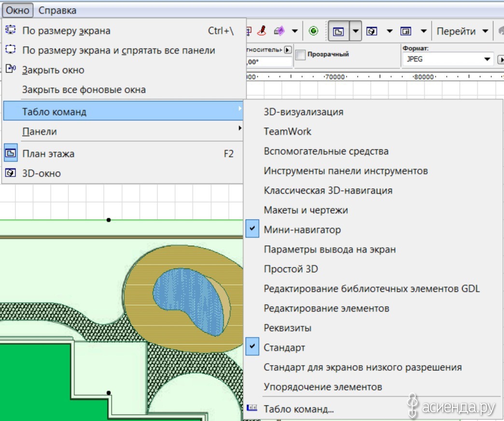Open the Формат JPEG combo box

tap(448, 59)
